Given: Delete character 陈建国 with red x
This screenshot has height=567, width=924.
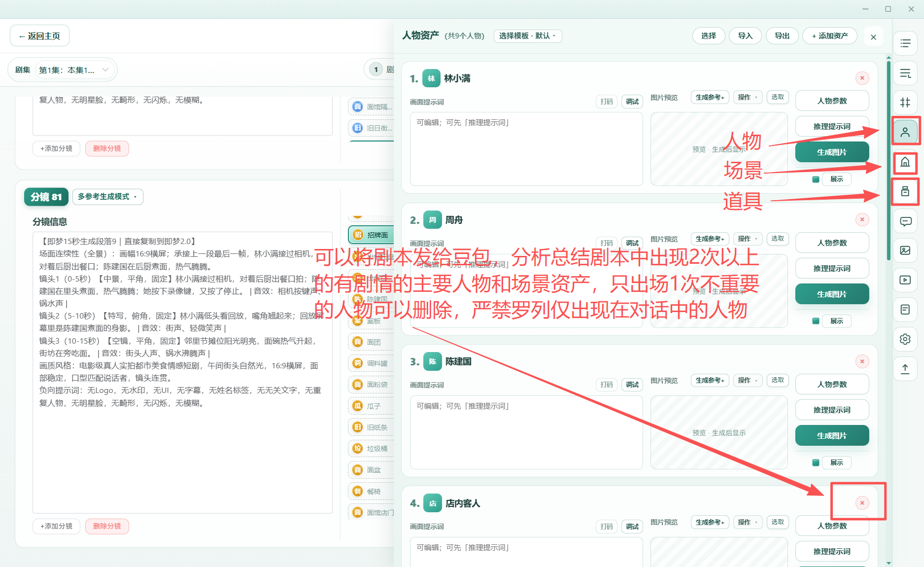Looking at the screenshot, I should pyautogui.click(x=862, y=361).
